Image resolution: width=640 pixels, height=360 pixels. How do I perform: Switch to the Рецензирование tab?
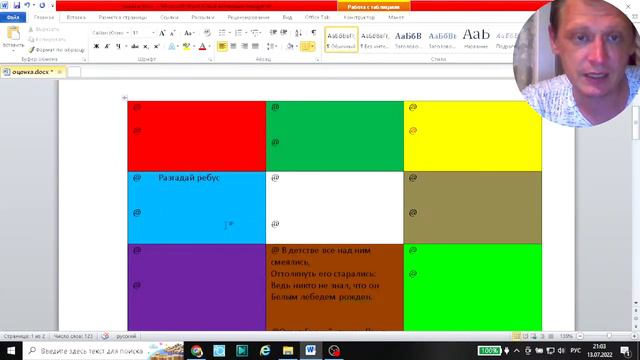(248, 18)
